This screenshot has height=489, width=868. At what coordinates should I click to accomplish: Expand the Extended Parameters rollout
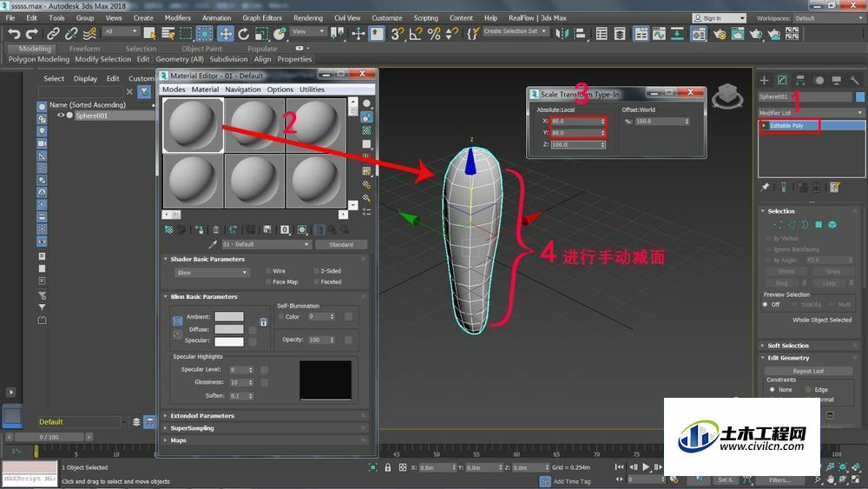click(202, 416)
